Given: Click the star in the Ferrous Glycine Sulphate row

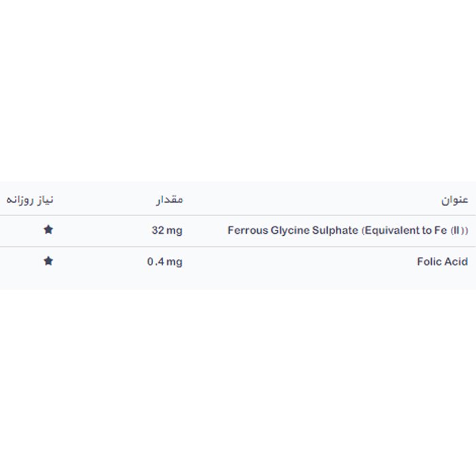Looking at the screenshot, I should click(48, 230).
